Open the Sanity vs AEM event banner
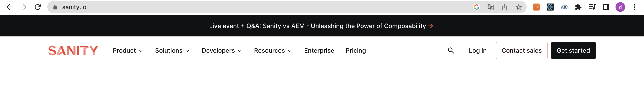 pos(321,26)
